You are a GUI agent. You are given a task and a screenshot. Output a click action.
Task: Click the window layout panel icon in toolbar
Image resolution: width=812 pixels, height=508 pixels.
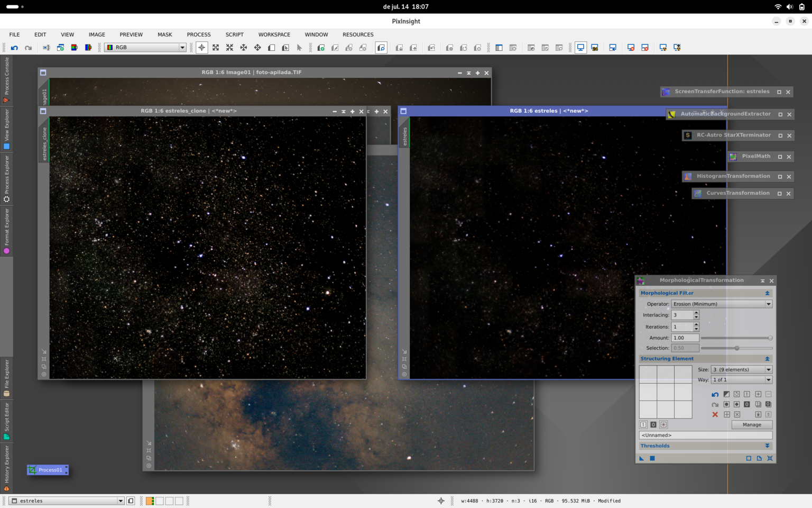pos(499,48)
